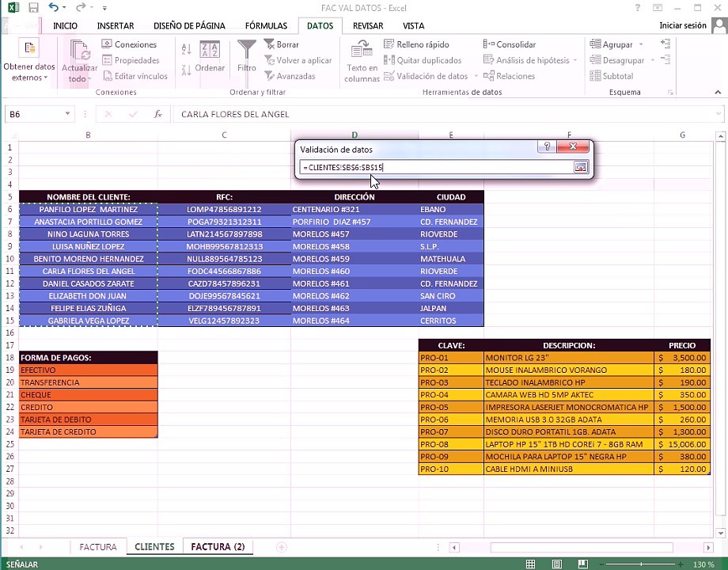
Task: Expand the Desagrupar dropdown arrow
Action: 652,60
